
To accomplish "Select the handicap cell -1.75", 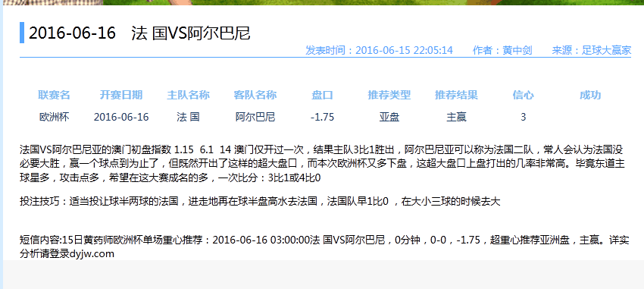I will 323,117.
